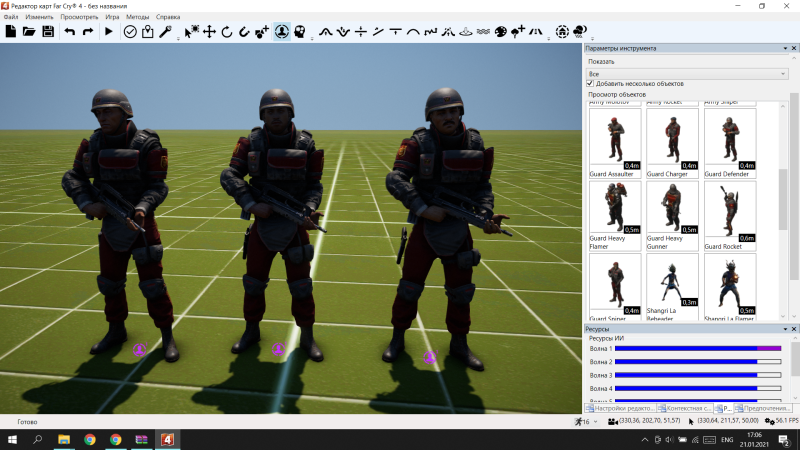Click the checkmark validate map icon

tap(130, 32)
